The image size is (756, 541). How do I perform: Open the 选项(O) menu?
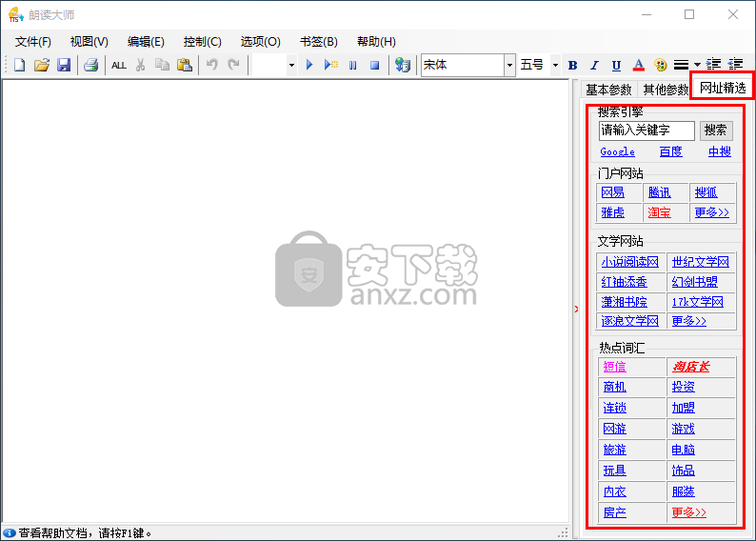[260, 42]
